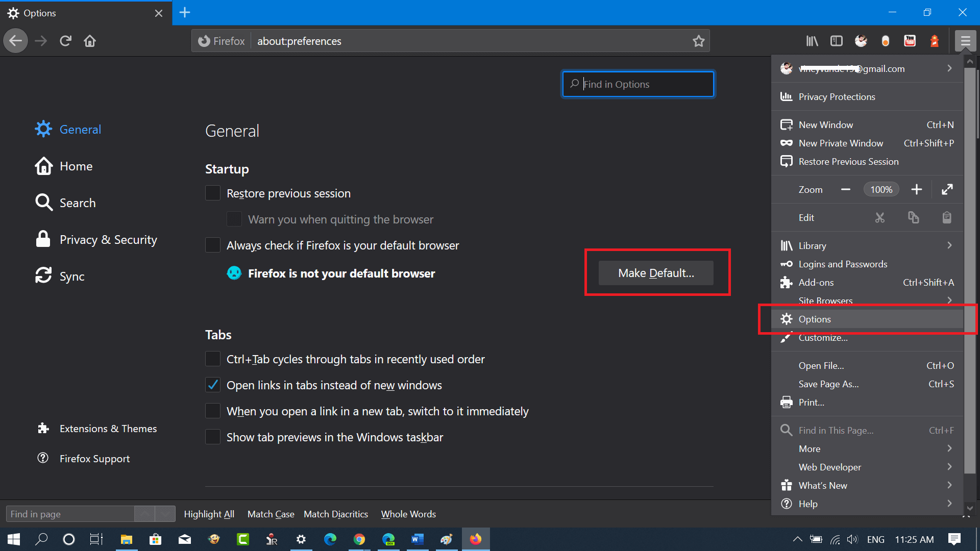Screen dimensions: 980x551
Task: Go to Search settings category
Action: tap(65, 203)
